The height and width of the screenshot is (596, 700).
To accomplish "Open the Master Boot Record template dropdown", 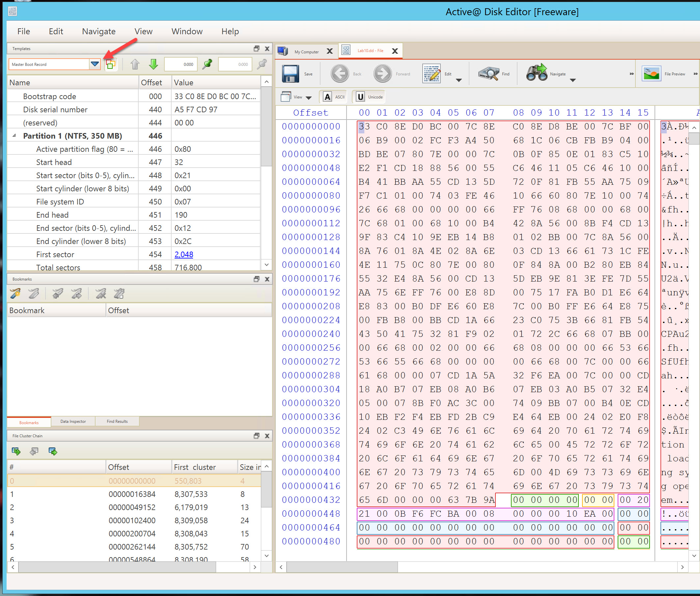I will (95, 64).
